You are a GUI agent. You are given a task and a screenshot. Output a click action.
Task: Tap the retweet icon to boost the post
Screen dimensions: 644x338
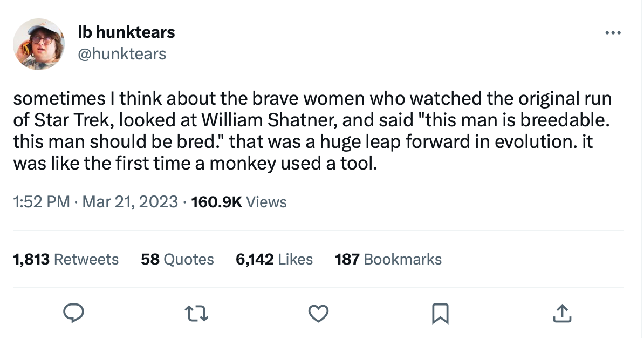coord(196,313)
